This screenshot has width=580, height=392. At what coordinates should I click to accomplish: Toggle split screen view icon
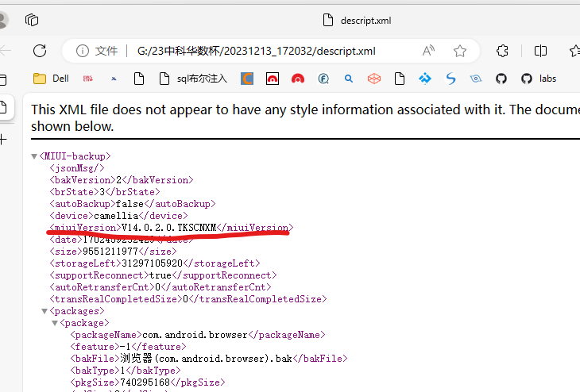(x=540, y=51)
